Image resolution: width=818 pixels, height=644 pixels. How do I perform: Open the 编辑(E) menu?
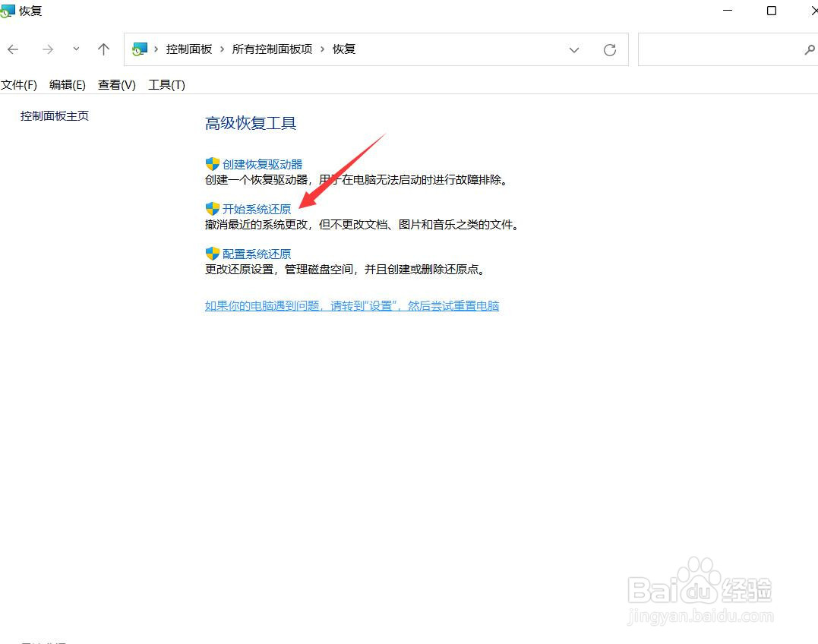click(68, 84)
